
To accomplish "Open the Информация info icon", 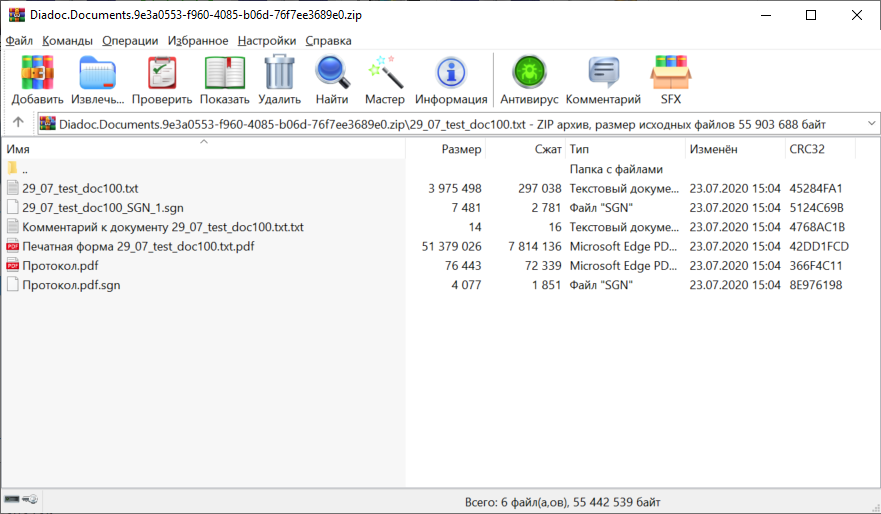I will 451,72.
